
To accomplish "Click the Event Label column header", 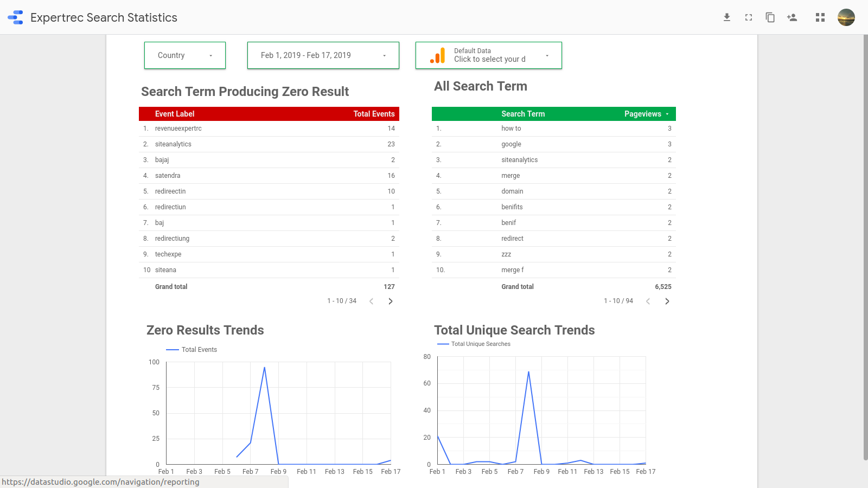I will (175, 114).
